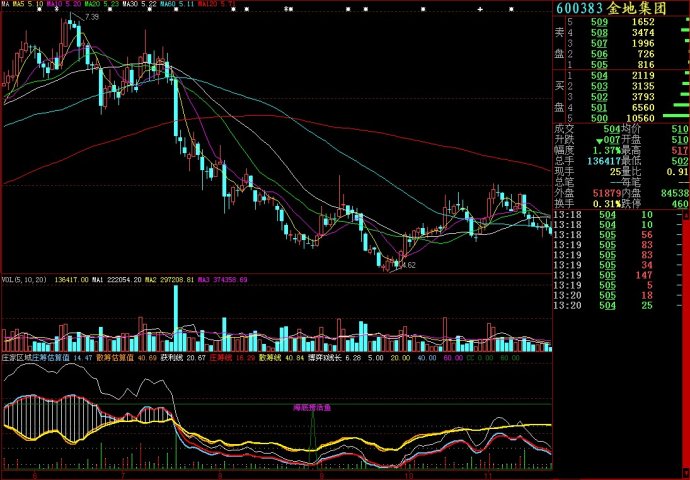Click the 换手 value 0.31%
The width and height of the screenshot is (690, 480).
[x=606, y=204]
